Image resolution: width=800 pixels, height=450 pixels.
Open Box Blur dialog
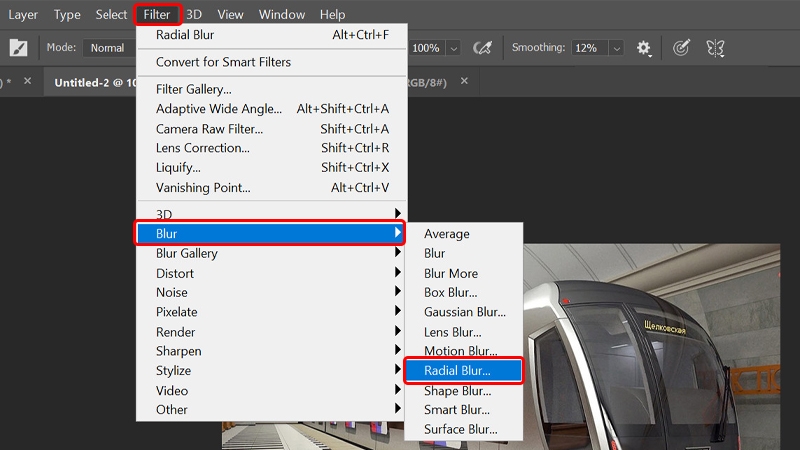(x=464, y=292)
